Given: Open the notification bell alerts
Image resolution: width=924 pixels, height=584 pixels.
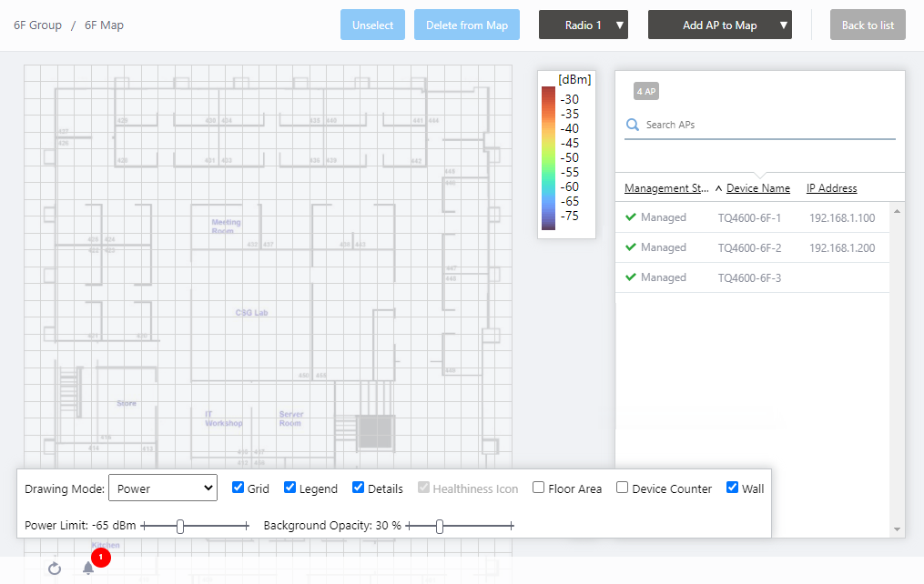Looking at the screenshot, I should point(88,569).
